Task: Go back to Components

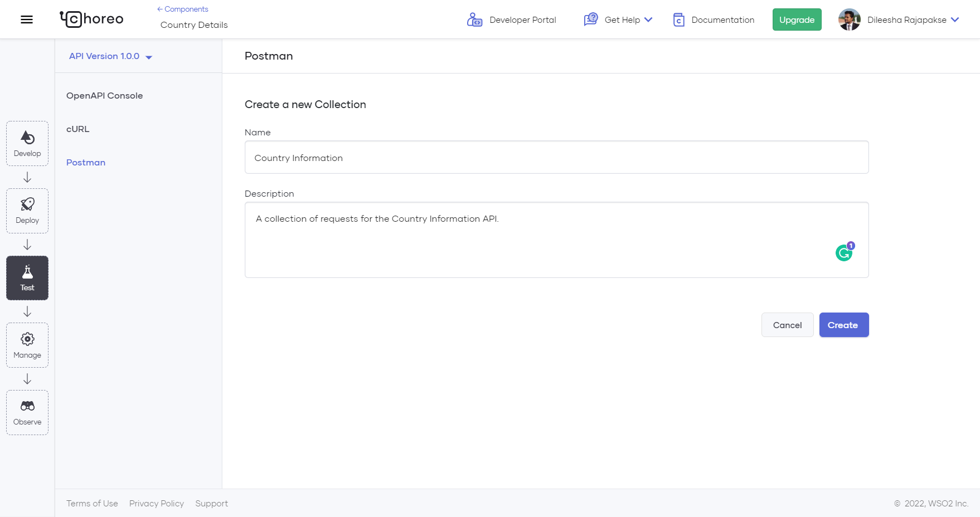Action: (182, 9)
